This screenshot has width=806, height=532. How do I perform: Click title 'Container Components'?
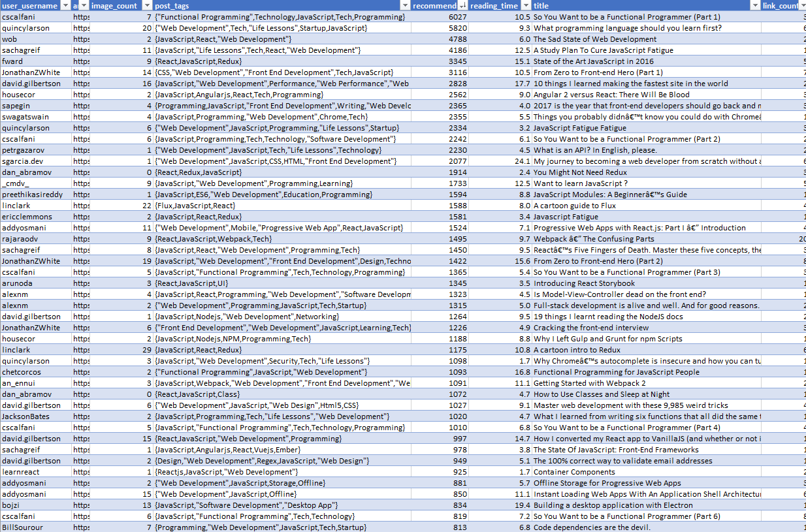pyautogui.click(x=574, y=472)
